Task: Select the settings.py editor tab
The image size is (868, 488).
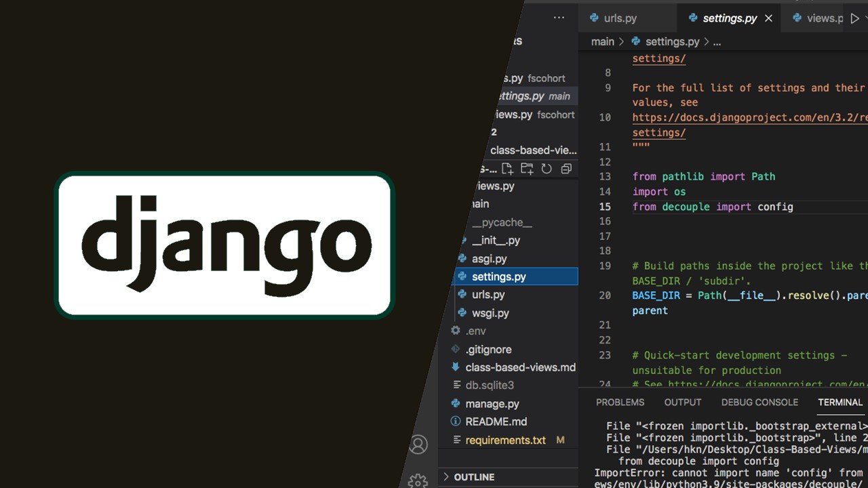Action: pyautogui.click(x=730, y=18)
